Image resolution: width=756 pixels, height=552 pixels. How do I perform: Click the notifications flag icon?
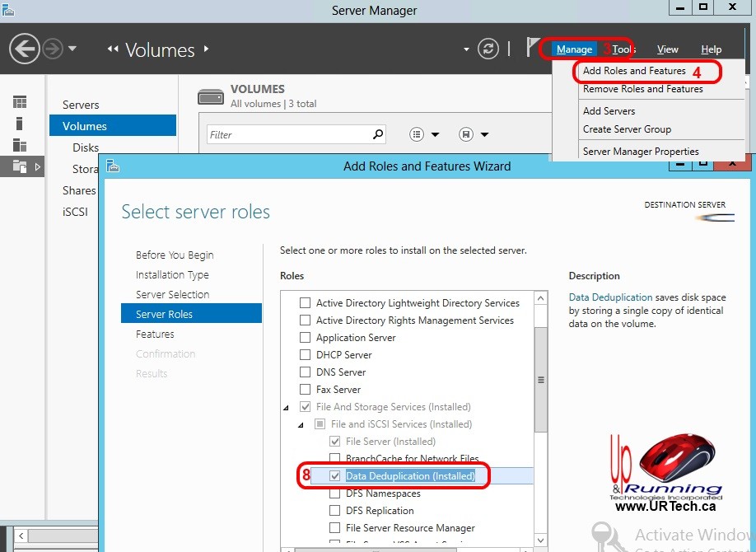(534, 49)
